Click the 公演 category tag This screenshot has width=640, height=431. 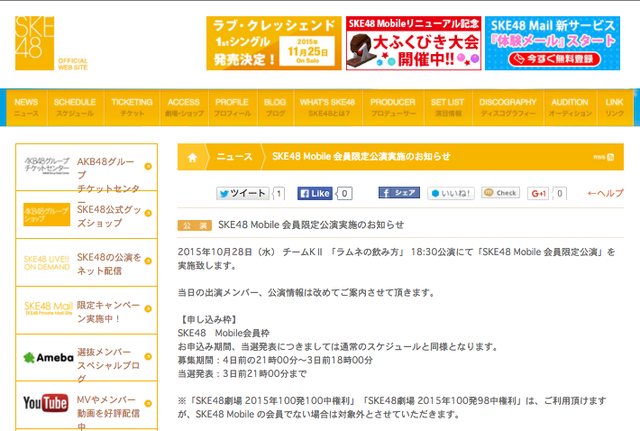[x=194, y=225]
